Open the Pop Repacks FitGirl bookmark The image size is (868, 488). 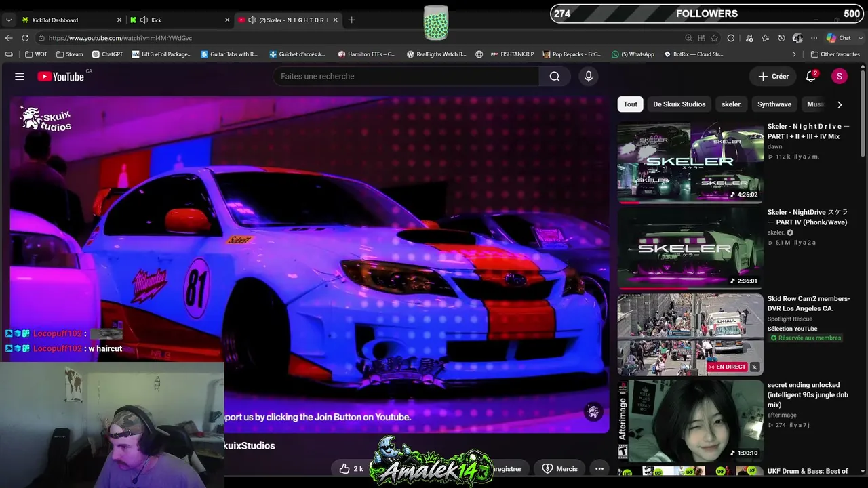pos(572,54)
